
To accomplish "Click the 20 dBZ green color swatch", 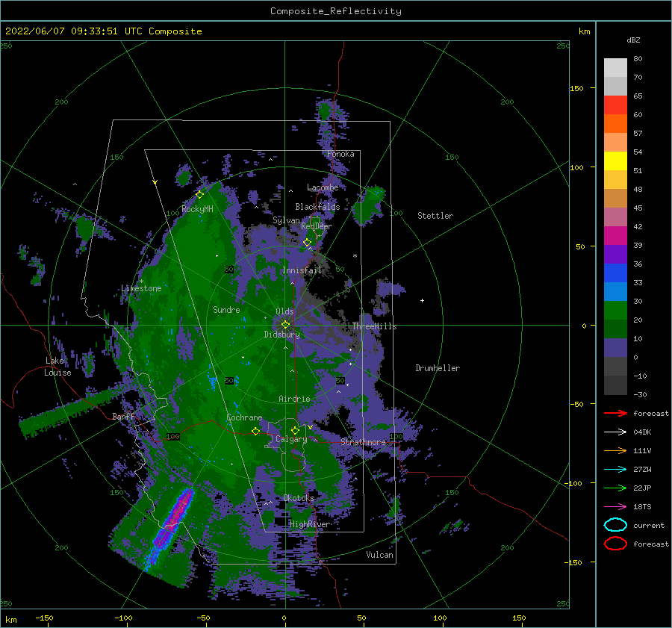I will pyautogui.click(x=615, y=310).
